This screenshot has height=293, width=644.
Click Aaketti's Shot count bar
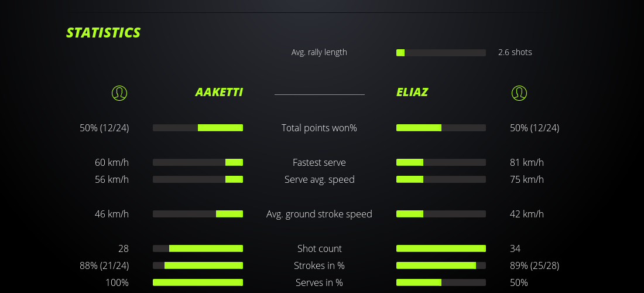[198, 248]
